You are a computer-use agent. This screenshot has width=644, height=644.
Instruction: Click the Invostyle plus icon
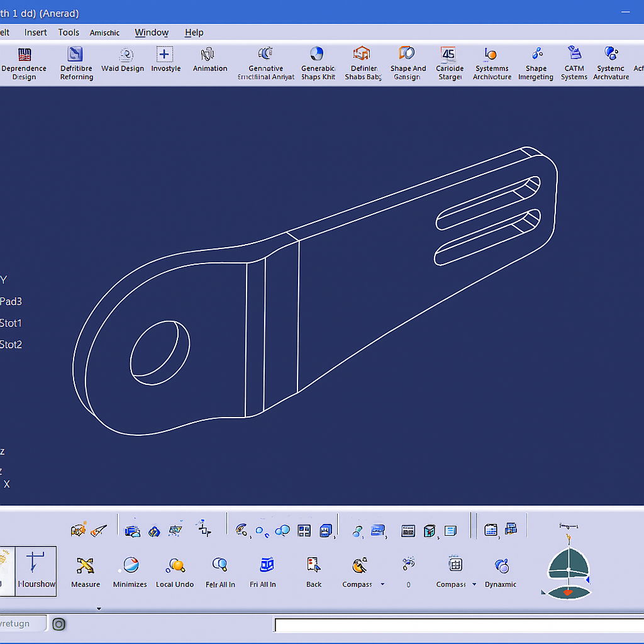(164, 54)
